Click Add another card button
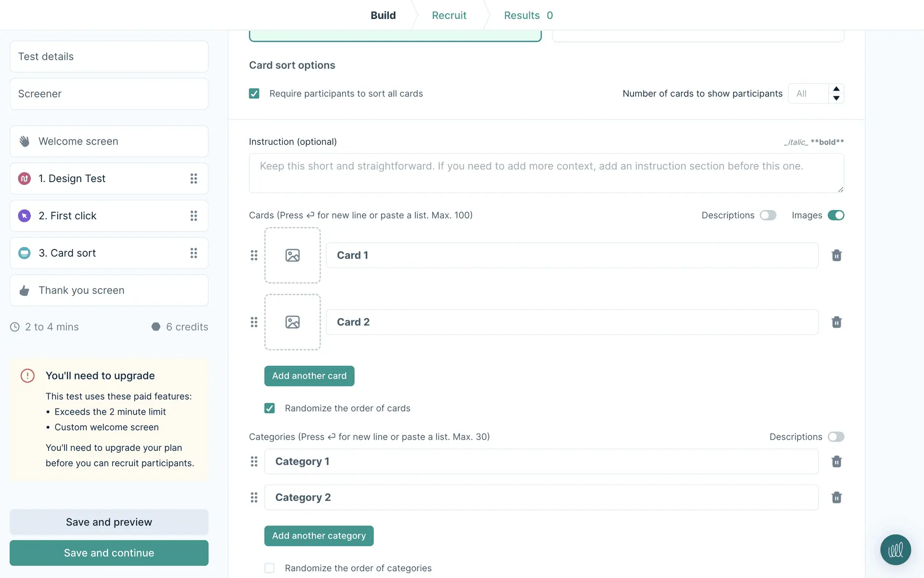 309,376
